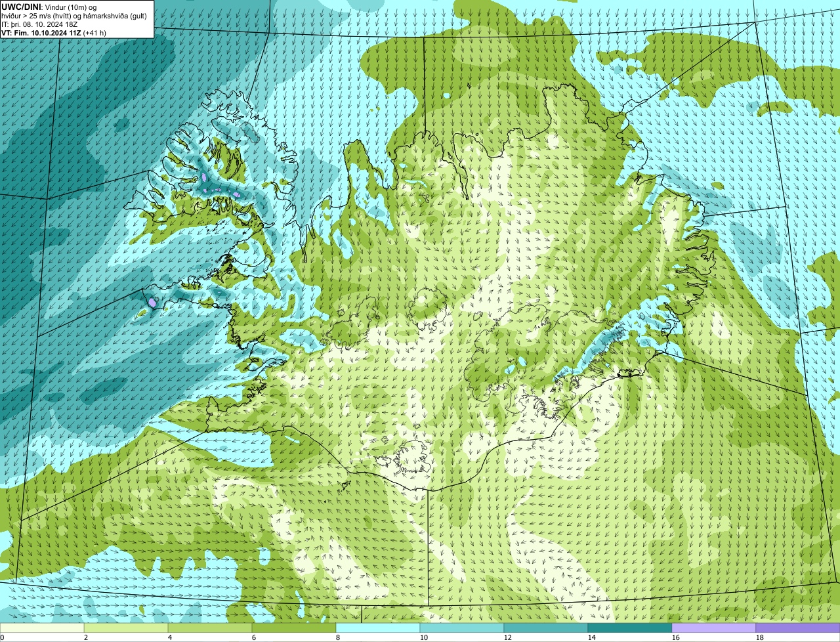Click the scale label '8'
The height and width of the screenshot is (642, 840).
(x=338, y=637)
